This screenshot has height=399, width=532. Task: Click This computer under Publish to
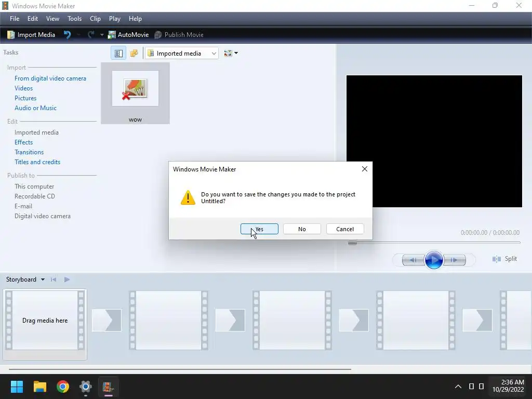pyautogui.click(x=34, y=187)
